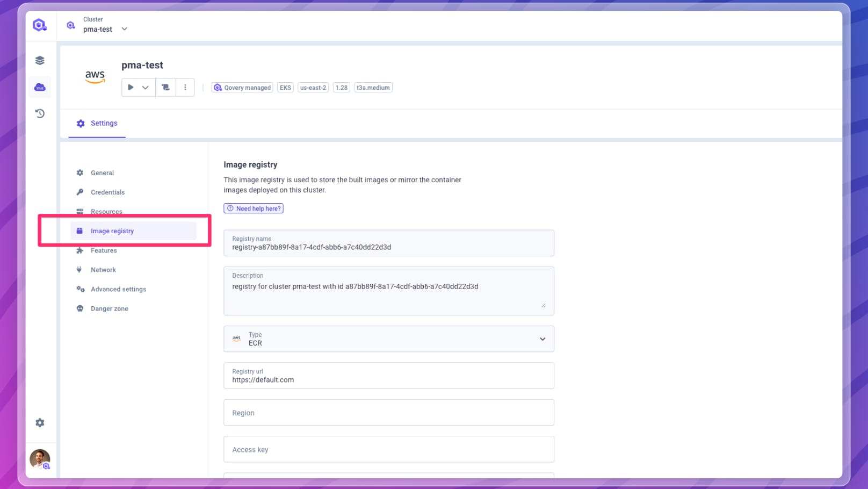Viewport: 868px width, 489px height.
Task: Click the Description text area
Action: coord(389,291)
